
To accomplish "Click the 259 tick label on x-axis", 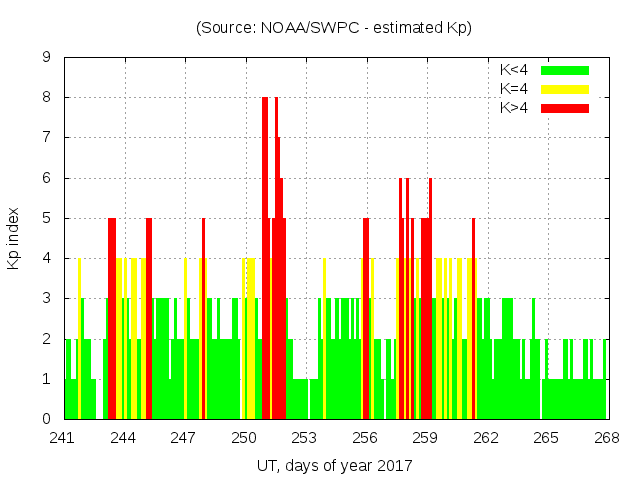I will 425,438.
